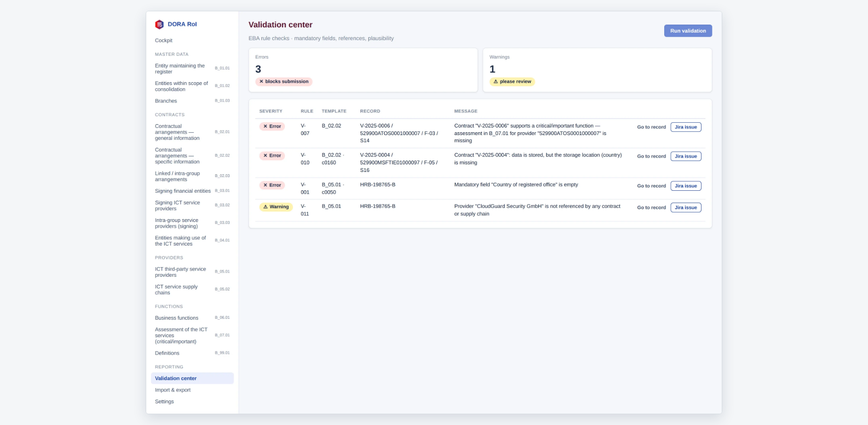Go to record for rule V-001
This screenshot has height=425, width=868.
pos(651,186)
